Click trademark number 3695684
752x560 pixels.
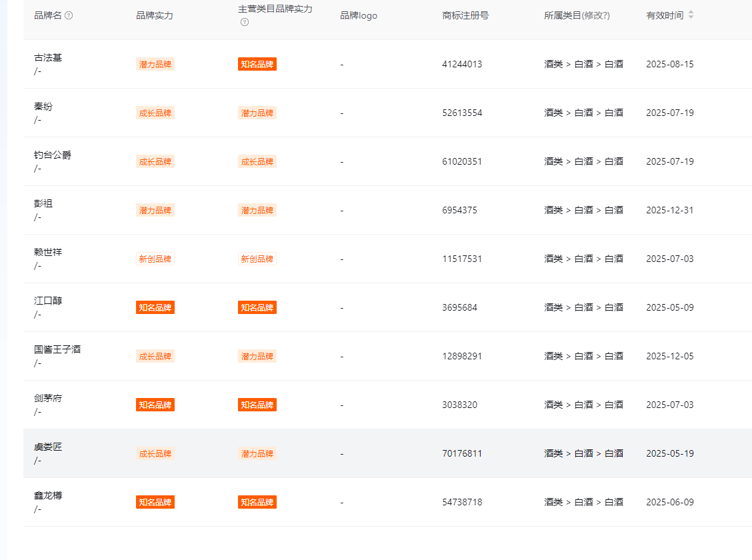[459, 307]
